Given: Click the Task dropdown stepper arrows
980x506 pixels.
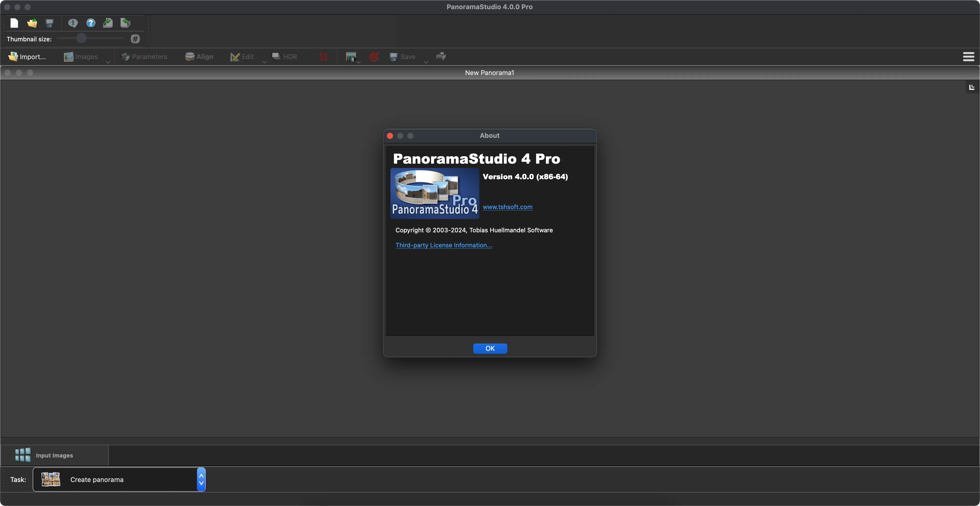Looking at the screenshot, I should tap(201, 480).
